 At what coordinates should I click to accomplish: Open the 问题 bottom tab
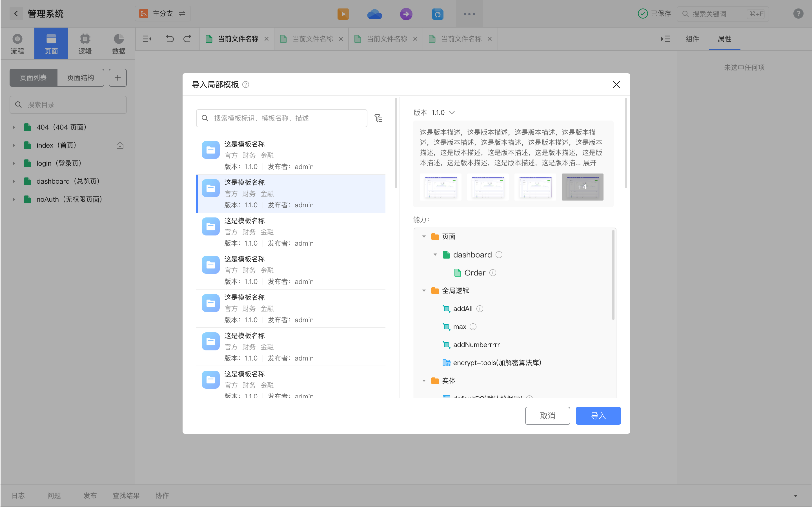click(x=54, y=495)
